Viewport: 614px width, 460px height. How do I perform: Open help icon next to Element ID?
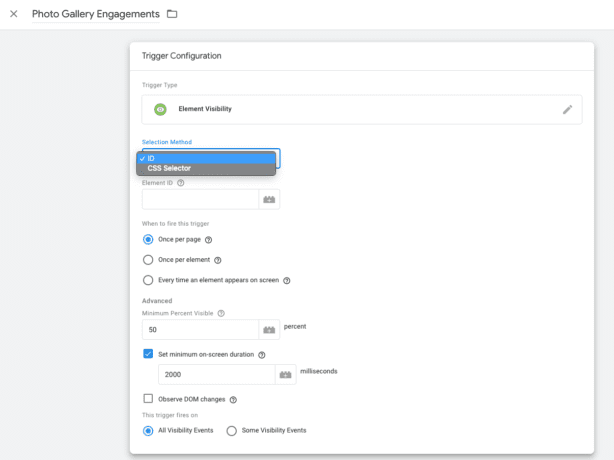pos(181,183)
